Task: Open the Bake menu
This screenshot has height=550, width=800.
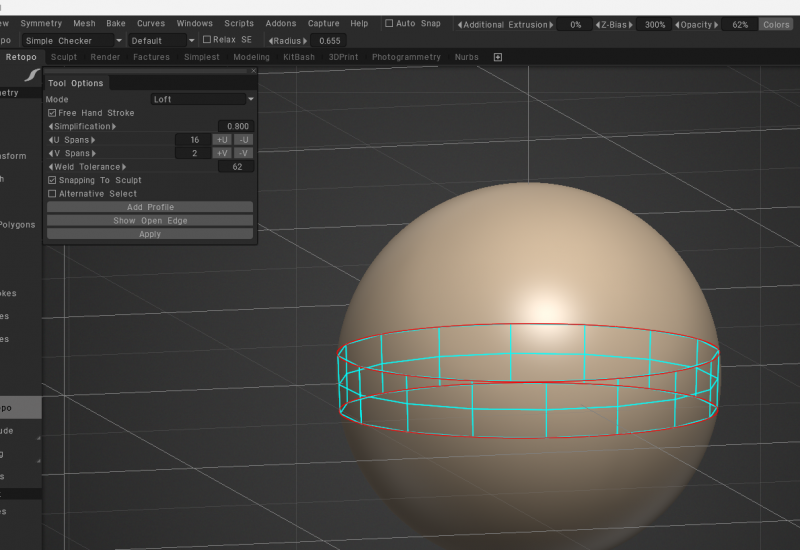Action: (x=116, y=23)
